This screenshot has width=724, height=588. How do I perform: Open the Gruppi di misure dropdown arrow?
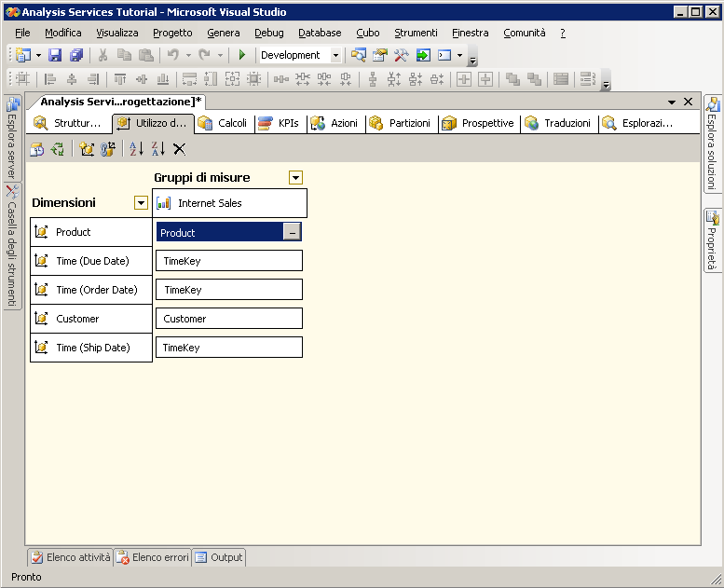[295, 177]
